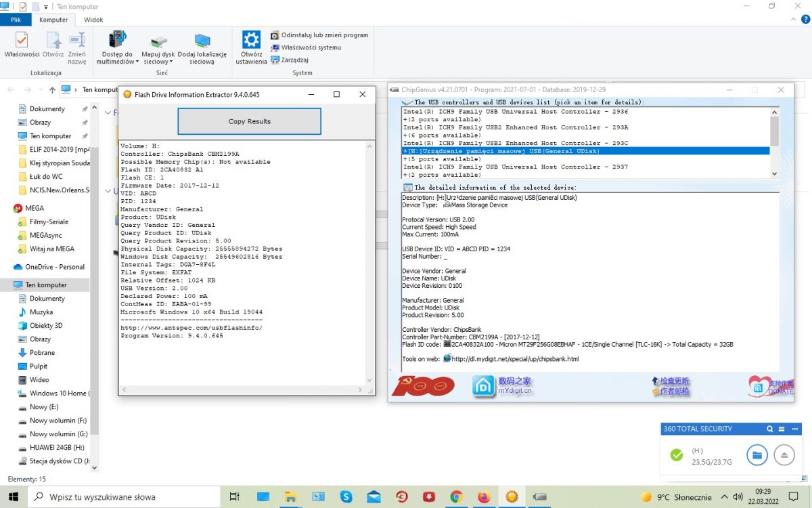The image size is (812, 508).
Task: Open Firefox from the taskbar
Action: [484, 497]
